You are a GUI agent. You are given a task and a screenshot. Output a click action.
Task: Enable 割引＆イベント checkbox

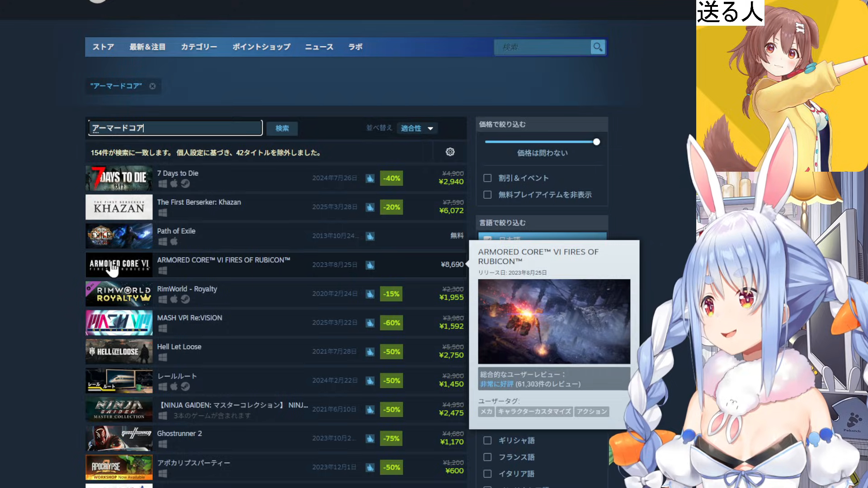point(487,178)
